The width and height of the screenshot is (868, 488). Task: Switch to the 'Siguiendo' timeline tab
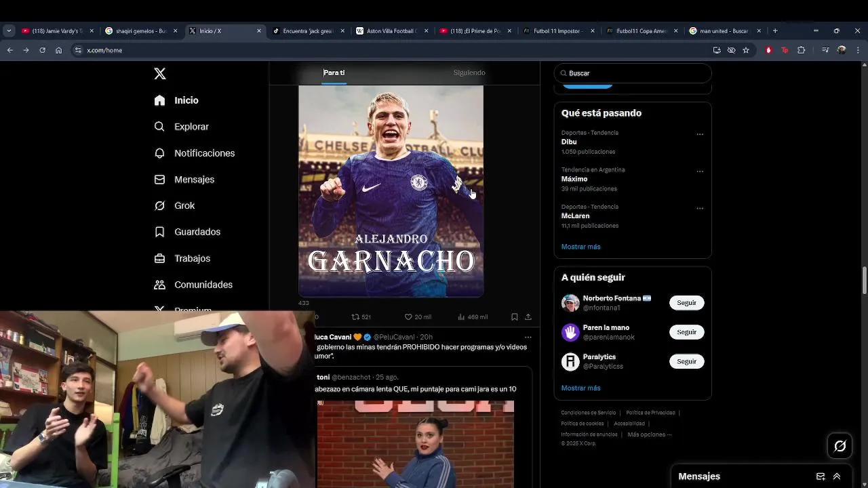[x=469, y=73]
